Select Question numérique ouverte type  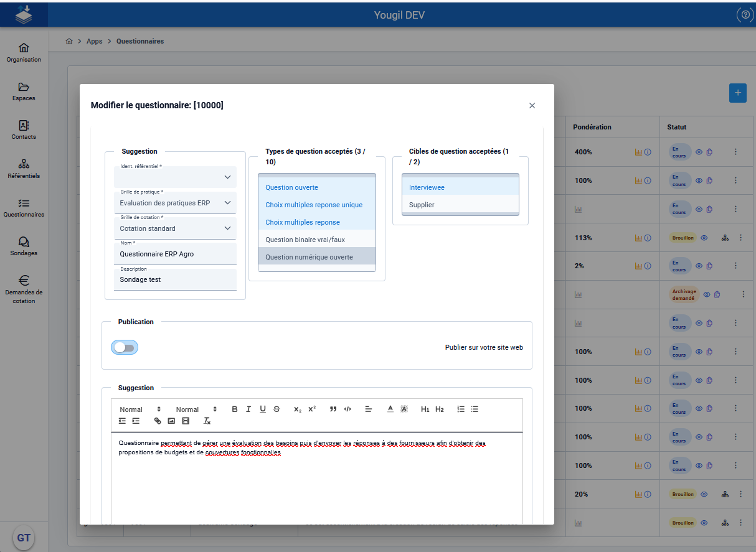coord(317,257)
